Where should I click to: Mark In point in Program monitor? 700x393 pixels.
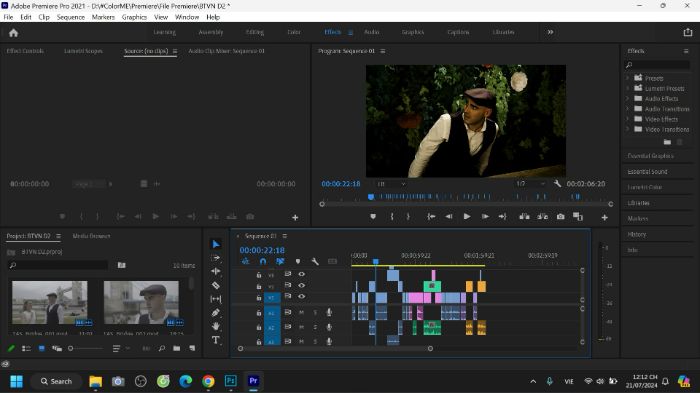click(x=392, y=217)
